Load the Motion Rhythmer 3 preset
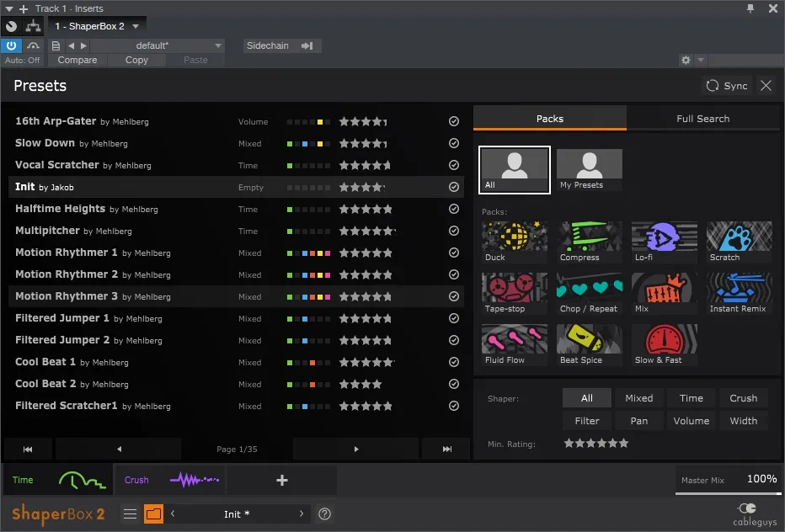785x532 pixels. pos(237,296)
